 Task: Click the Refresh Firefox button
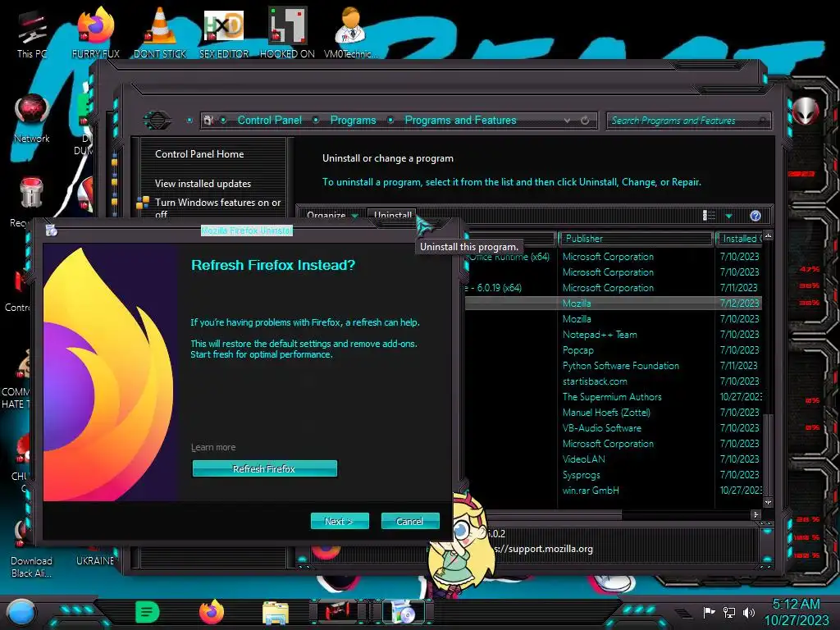tap(265, 468)
